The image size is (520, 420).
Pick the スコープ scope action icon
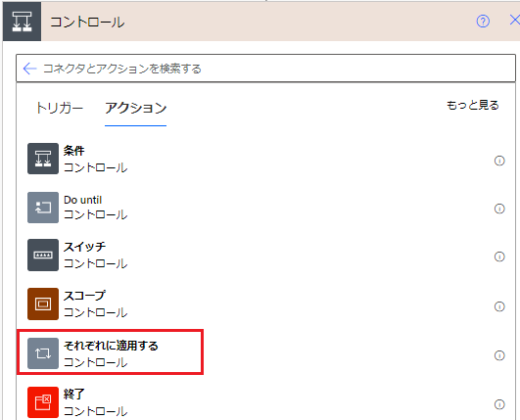[x=43, y=303]
